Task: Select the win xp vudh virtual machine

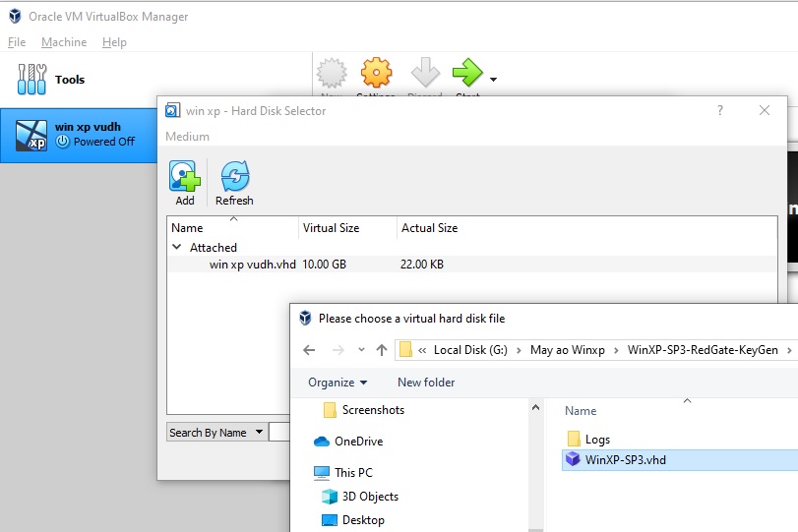Action: coord(79,136)
